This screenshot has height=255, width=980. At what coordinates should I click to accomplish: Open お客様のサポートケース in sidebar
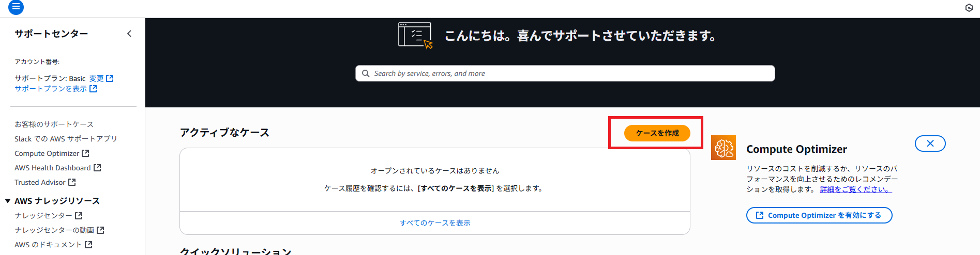point(54,124)
